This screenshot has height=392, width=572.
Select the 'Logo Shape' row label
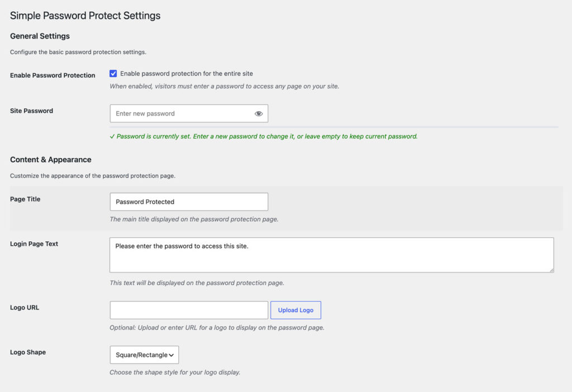28,352
